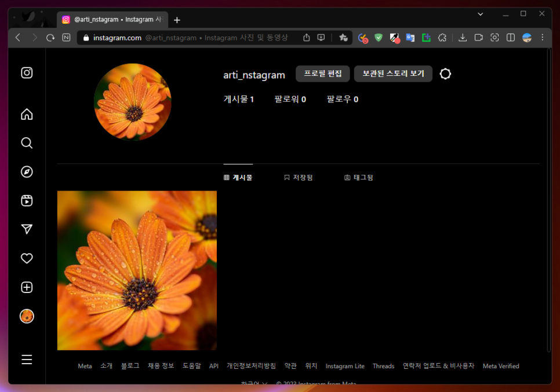Open the 약관 footer link
560x392 pixels.
tap(290, 366)
